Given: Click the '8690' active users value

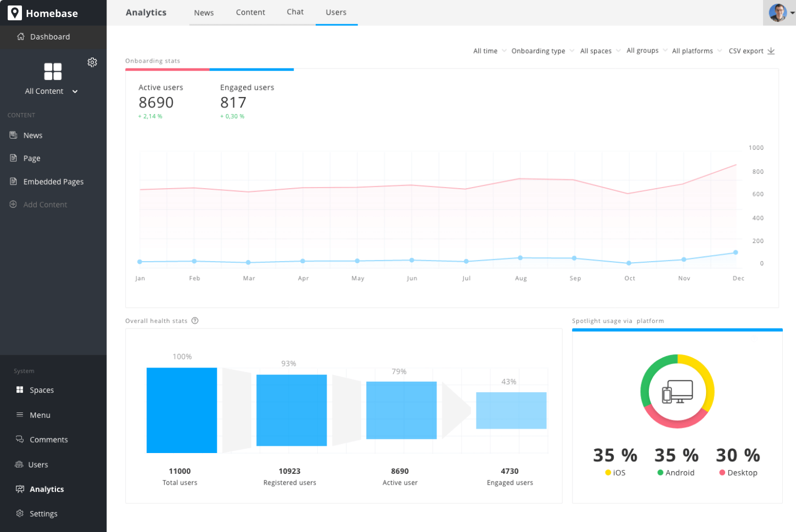Looking at the screenshot, I should [156, 103].
